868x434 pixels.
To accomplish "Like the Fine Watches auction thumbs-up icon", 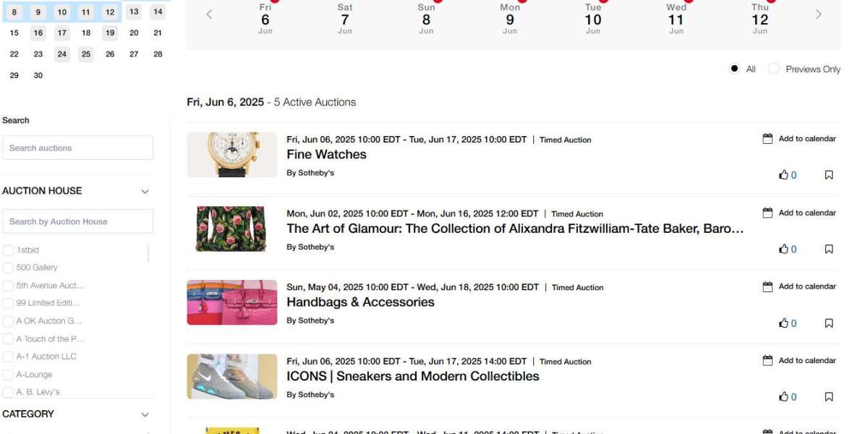I will pyautogui.click(x=783, y=175).
